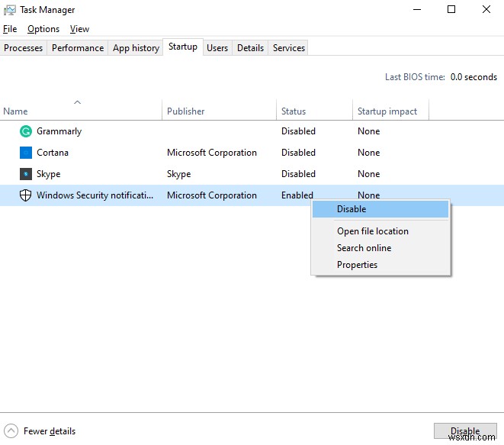504x445 pixels.
Task: Switch to the App history tab
Action: (x=136, y=48)
